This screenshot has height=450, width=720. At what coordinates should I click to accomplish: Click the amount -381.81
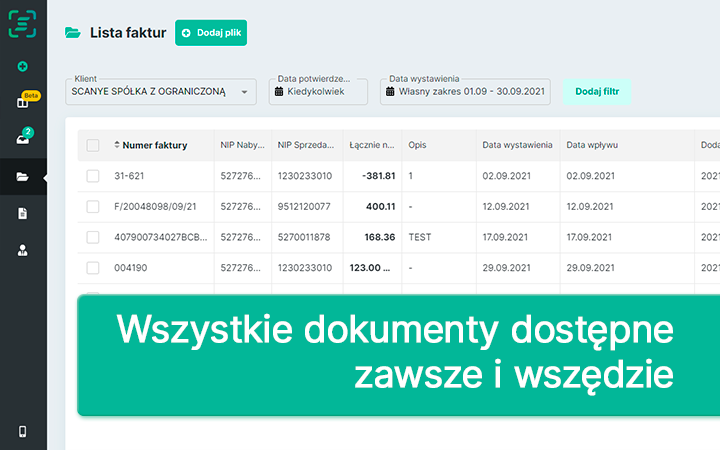pyautogui.click(x=378, y=176)
